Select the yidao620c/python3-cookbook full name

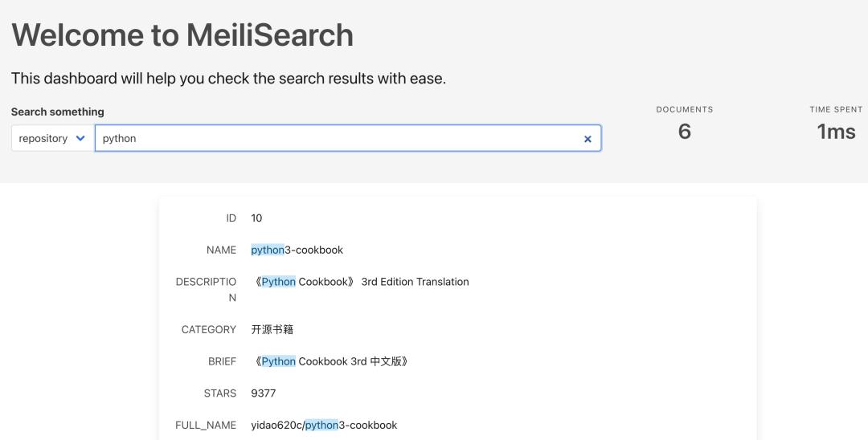324,425
